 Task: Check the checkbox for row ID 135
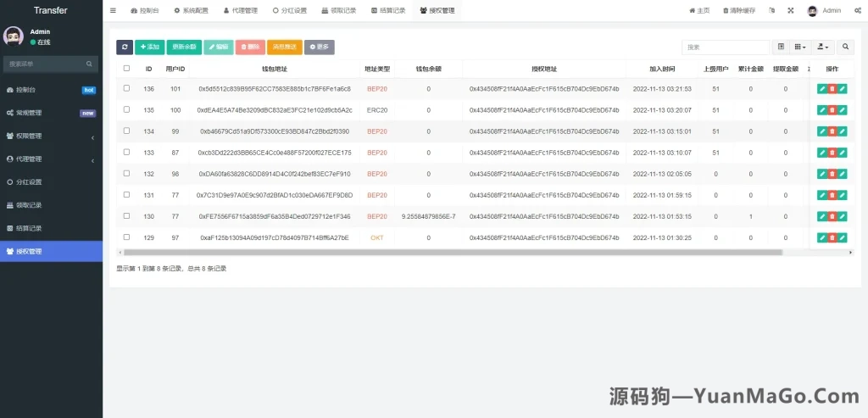click(127, 109)
